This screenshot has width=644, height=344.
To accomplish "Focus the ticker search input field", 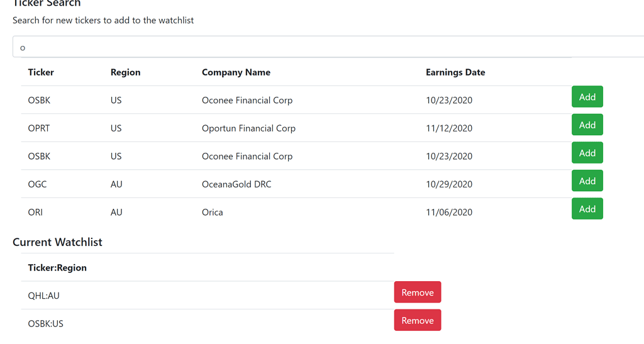I will pos(328,47).
